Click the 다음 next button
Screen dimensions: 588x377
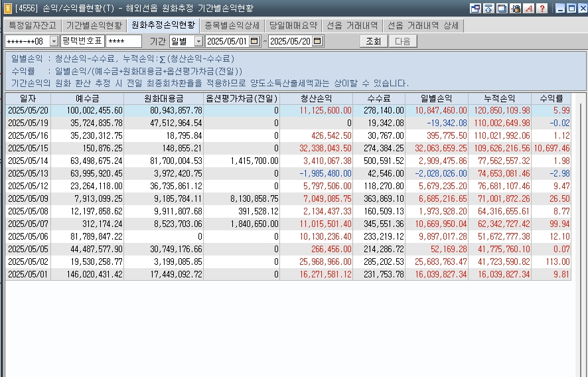(x=403, y=41)
